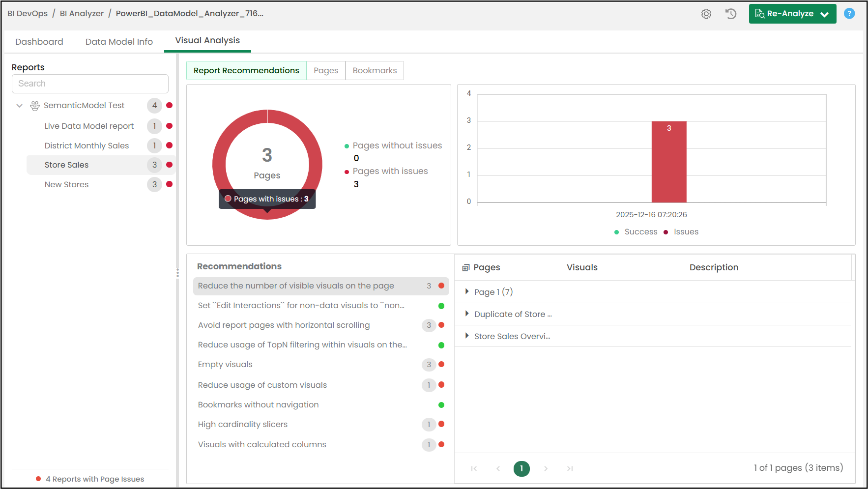The image size is (868, 489).
Task: Jump to the last page arrow
Action: coord(570,468)
